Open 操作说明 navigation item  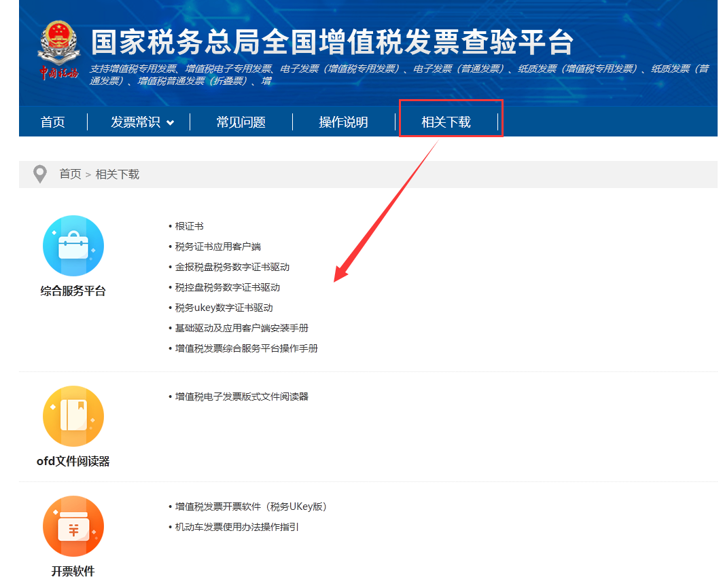[343, 122]
